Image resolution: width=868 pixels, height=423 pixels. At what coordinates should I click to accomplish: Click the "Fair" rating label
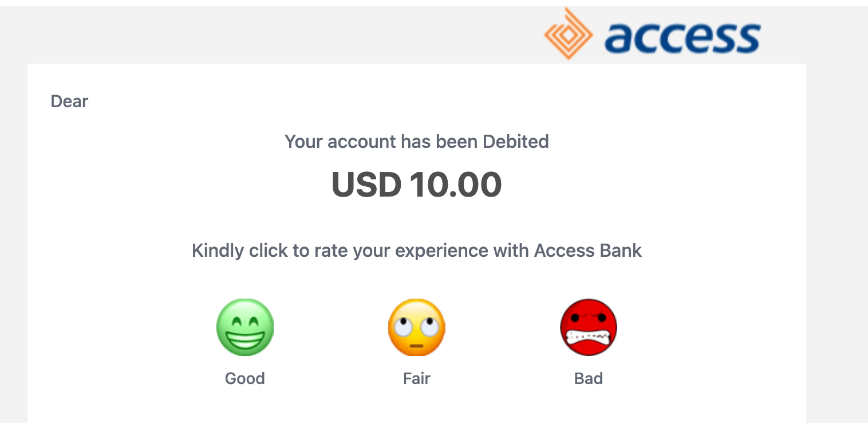tap(417, 378)
